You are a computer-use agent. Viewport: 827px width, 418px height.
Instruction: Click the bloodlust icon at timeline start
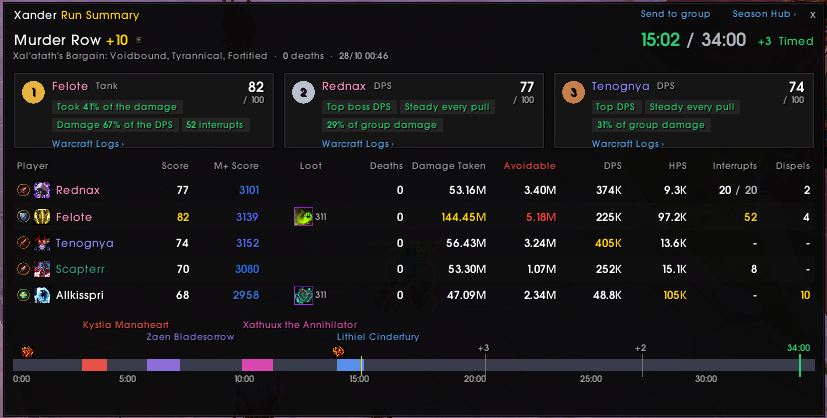[x=27, y=352]
